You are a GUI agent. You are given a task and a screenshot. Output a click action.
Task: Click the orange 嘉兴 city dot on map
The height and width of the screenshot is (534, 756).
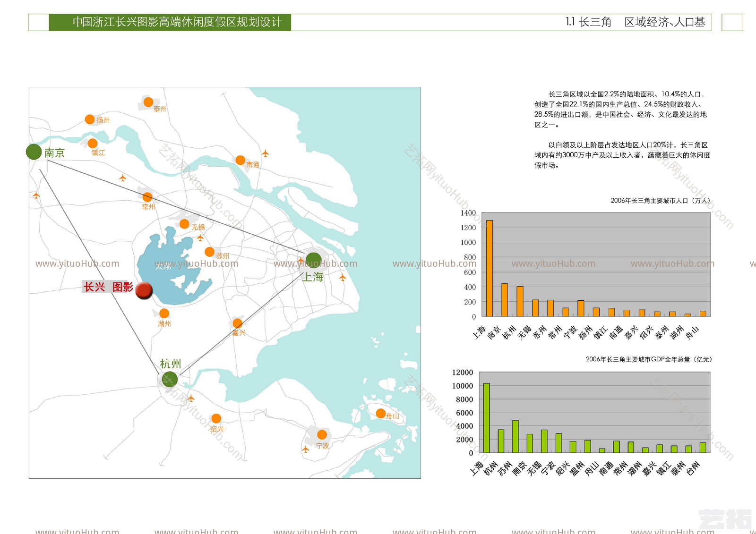[x=238, y=323]
